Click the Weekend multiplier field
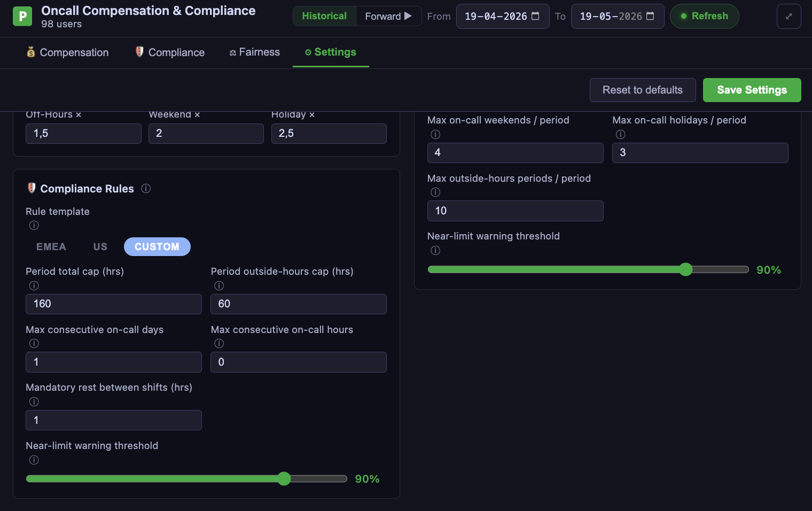Viewport: 812px width, 511px height. click(206, 134)
